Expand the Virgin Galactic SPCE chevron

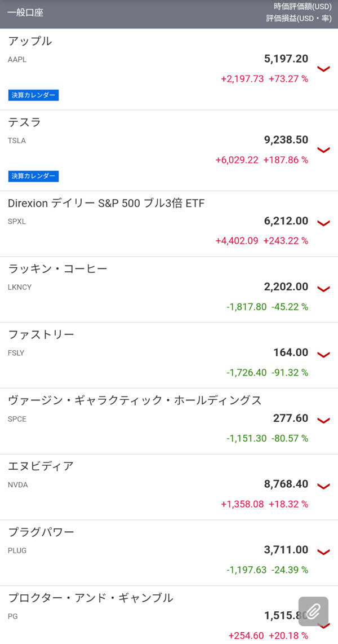pos(323,420)
